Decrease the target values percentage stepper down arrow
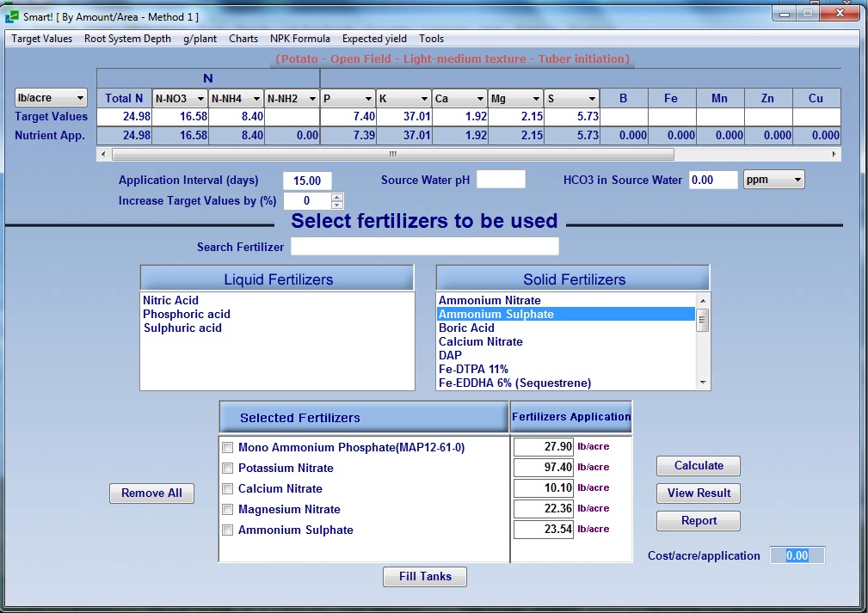Image resolution: width=868 pixels, height=613 pixels. pyautogui.click(x=337, y=205)
